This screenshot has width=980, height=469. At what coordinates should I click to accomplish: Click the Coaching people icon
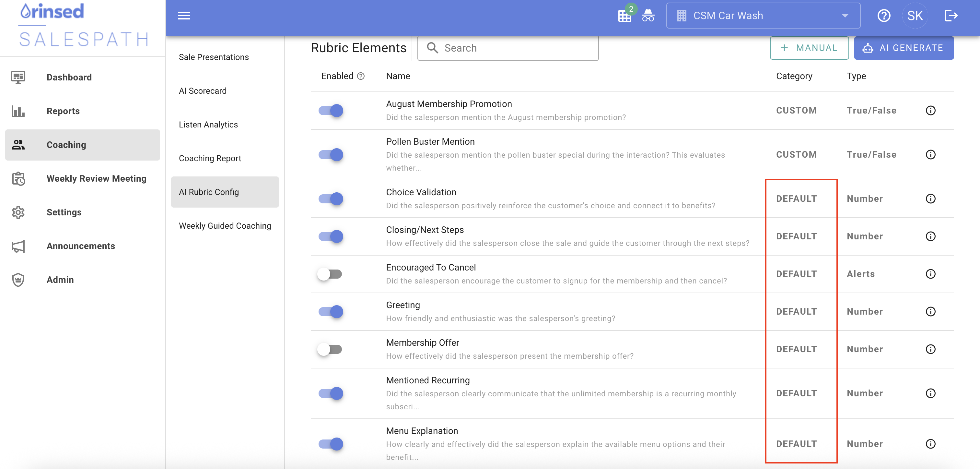point(18,145)
